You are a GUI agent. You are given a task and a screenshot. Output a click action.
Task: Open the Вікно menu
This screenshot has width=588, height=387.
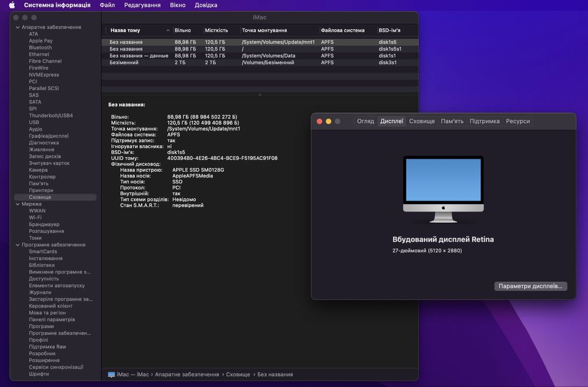[x=178, y=5]
